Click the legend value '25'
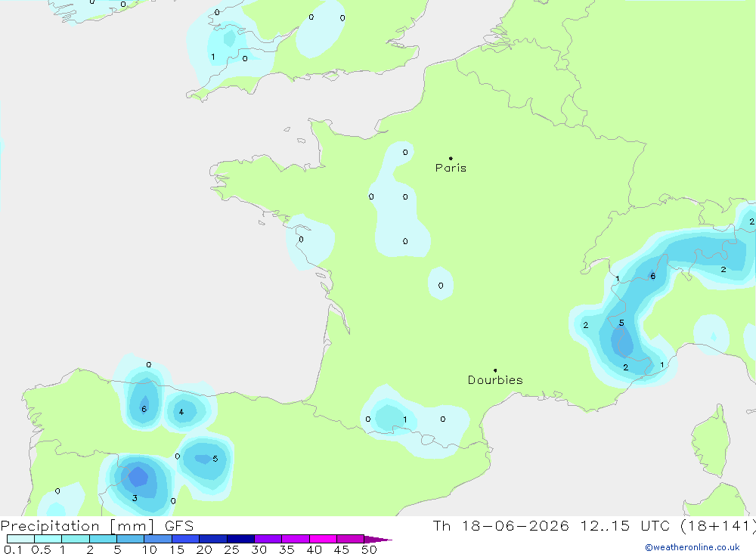Image resolution: width=756 pixels, height=554 pixels. 231,549
